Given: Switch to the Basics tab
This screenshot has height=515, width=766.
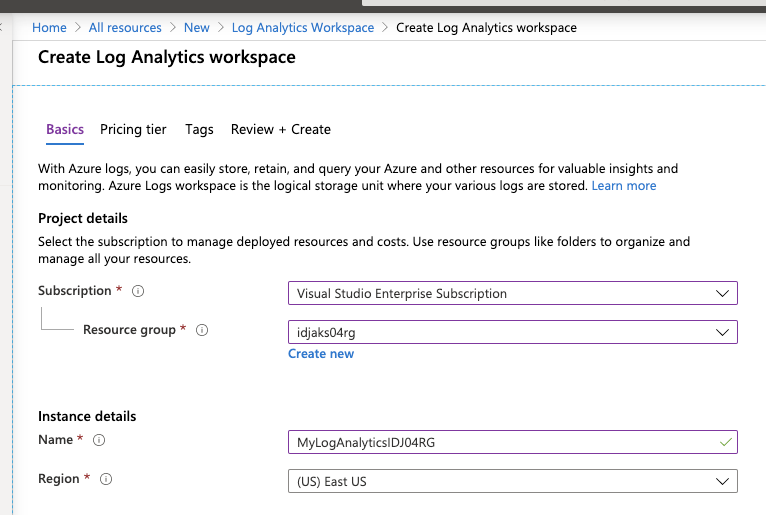Looking at the screenshot, I should (x=65, y=129).
